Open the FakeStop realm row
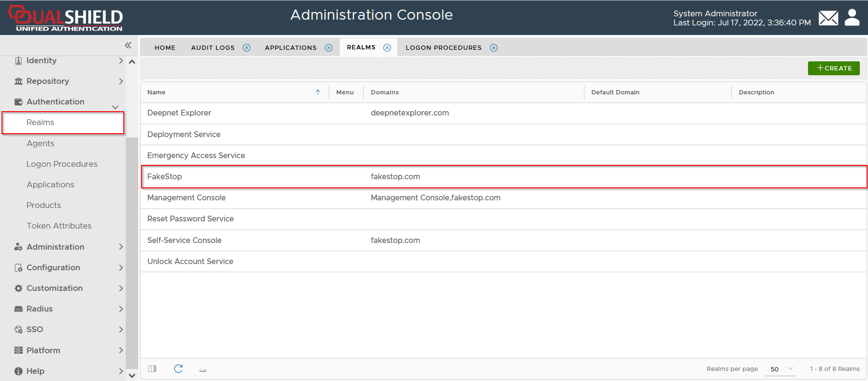The image size is (868, 381). (x=165, y=176)
